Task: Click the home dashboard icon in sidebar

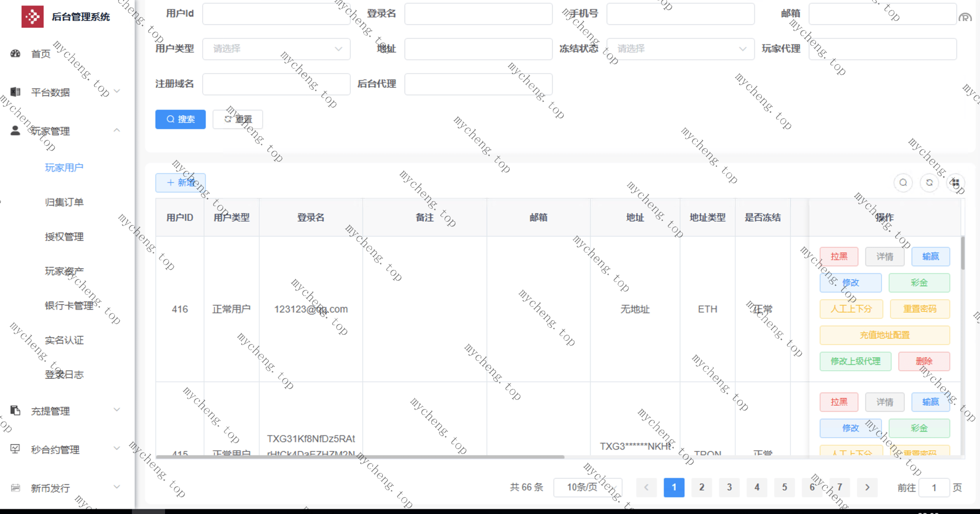Action: click(x=15, y=54)
